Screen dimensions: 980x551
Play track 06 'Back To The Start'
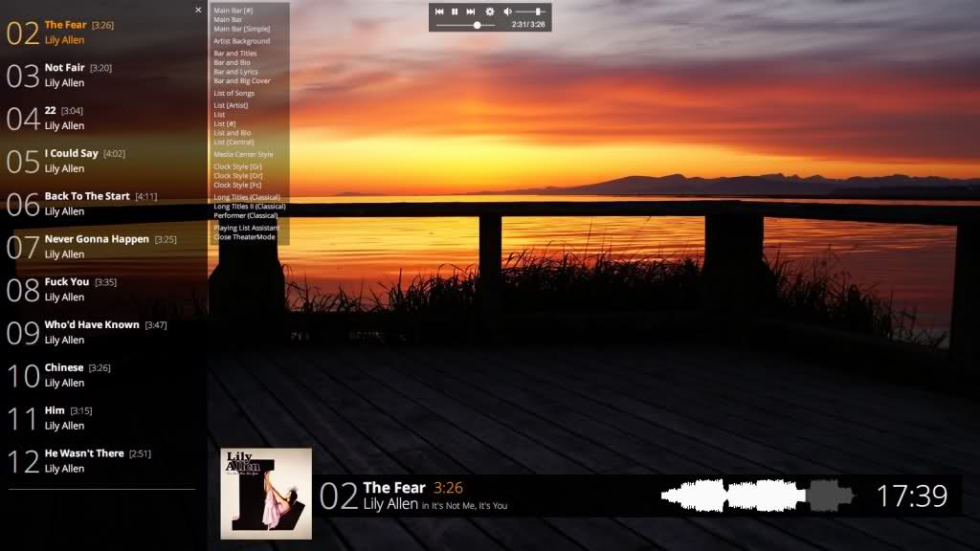[x=103, y=204]
